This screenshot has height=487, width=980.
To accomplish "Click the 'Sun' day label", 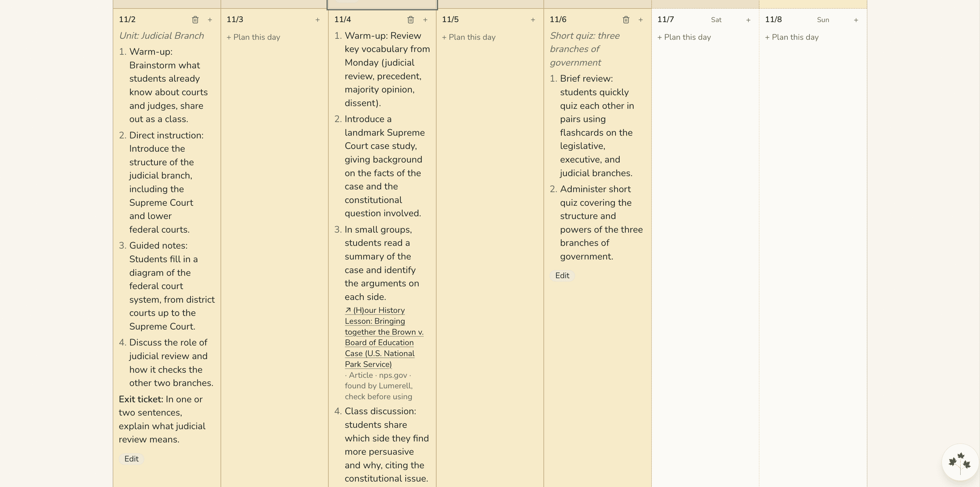I will [x=823, y=20].
